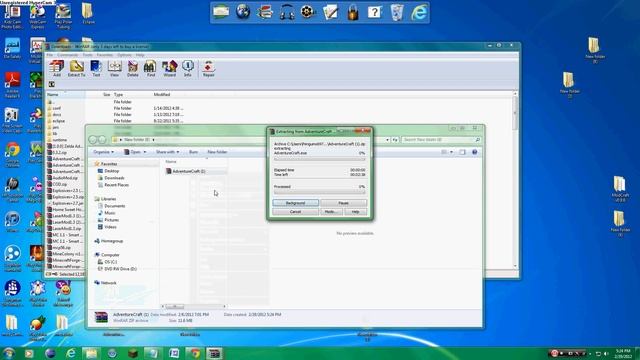
Task: Click the Background button in extraction dialog
Action: click(296, 203)
